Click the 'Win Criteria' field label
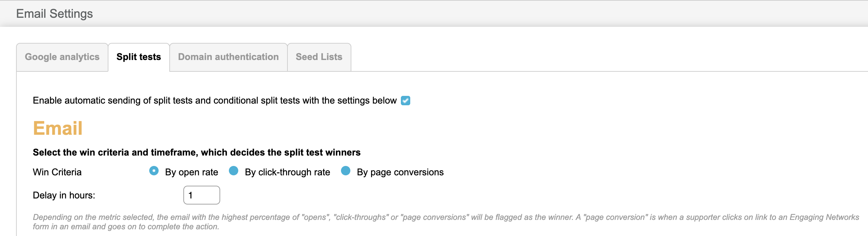This screenshot has width=868, height=236. pos(57,172)
